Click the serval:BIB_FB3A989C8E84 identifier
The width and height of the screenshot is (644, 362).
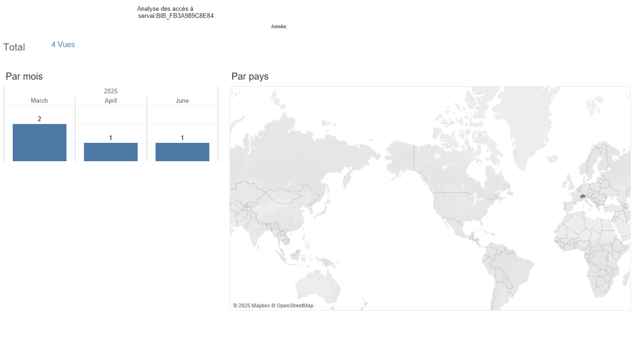176,16
